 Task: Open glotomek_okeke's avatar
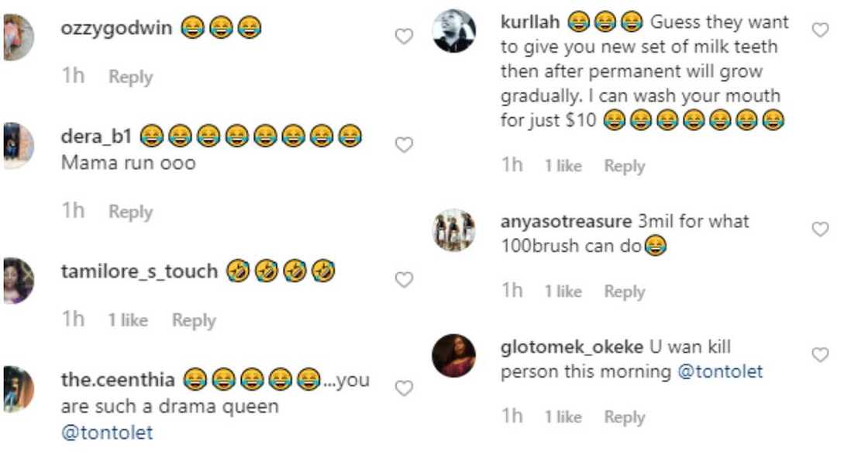pos(453,356)
